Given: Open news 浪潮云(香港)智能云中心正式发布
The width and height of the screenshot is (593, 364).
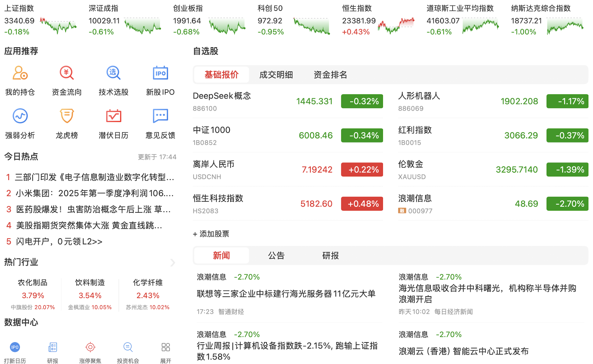Looking at the screenshot, I should [x=464, y=351].
